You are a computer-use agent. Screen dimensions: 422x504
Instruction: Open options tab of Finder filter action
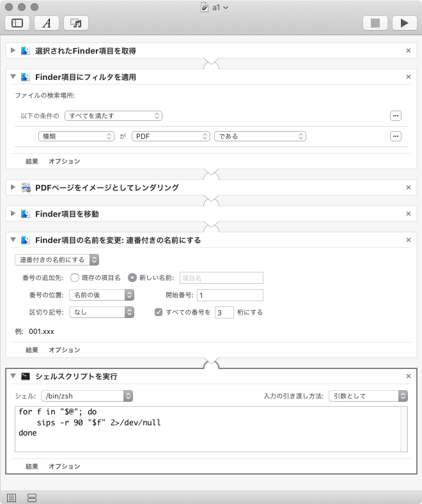(65, 161)
